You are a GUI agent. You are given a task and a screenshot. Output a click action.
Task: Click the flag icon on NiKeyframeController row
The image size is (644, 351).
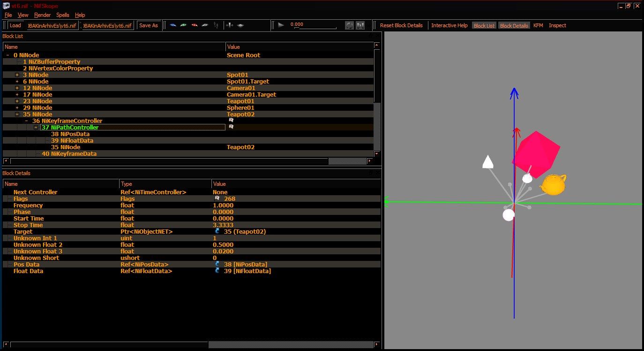pos(231,121)
